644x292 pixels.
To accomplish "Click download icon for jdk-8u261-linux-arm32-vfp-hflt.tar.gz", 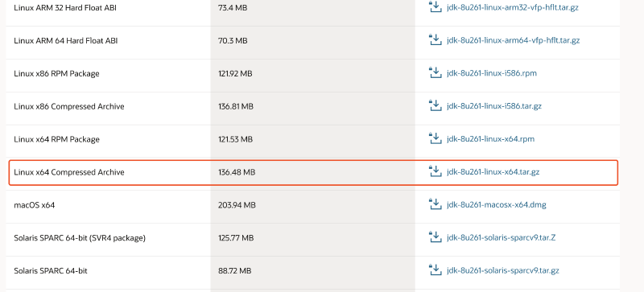I will (x=435, y=7).
